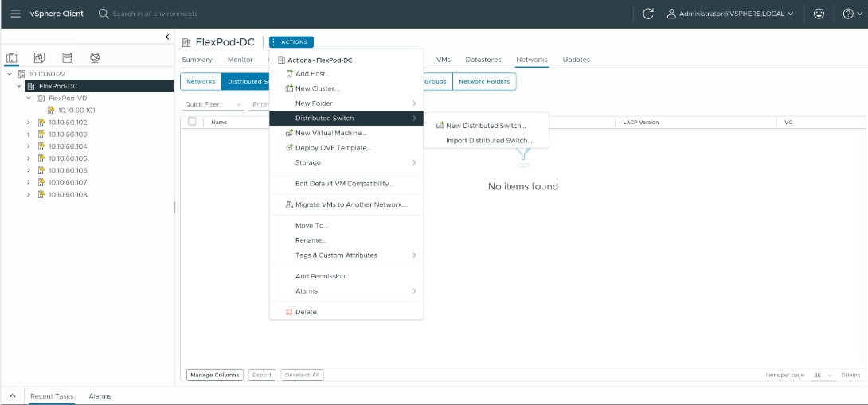The height and width of the screenshot is (405, 868).
Task: Expand the bottom panel with caret icon
Action: [12, 396]
